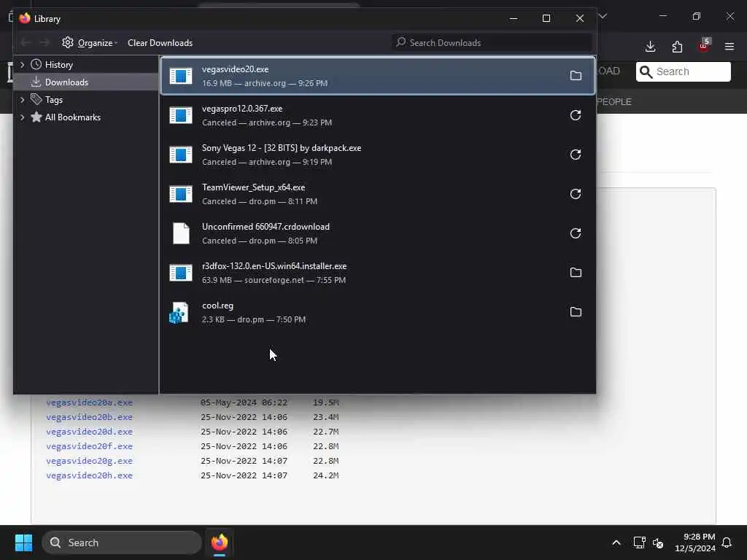Click the Library forward arrow
This screenshot has width=747, height=560.
(x=44, y=43)
